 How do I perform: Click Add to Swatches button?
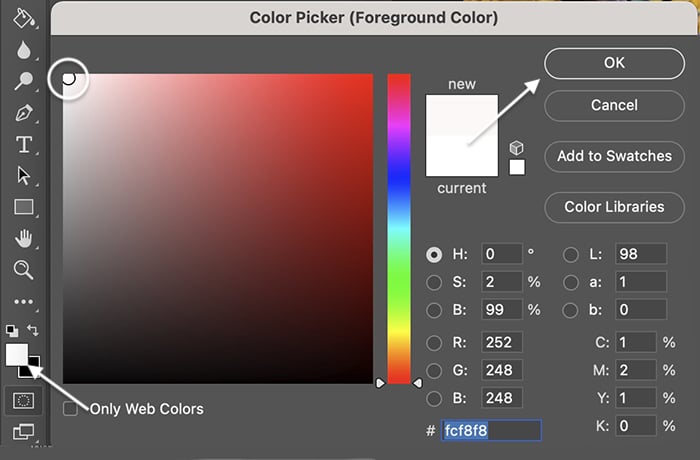pyautogui.click(x=614, y=156)
